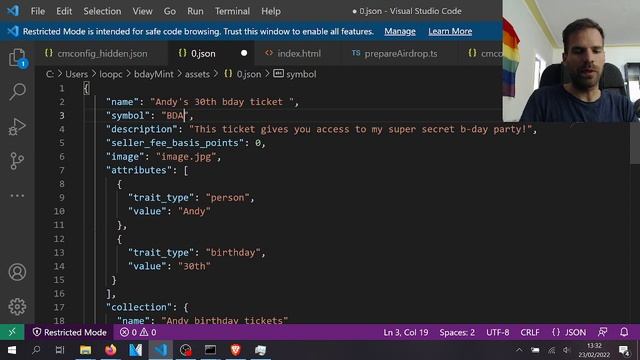The width and height of the screenshot is (640, 360).
Task: Open the Accounts icon
Action: click(17, 272)
